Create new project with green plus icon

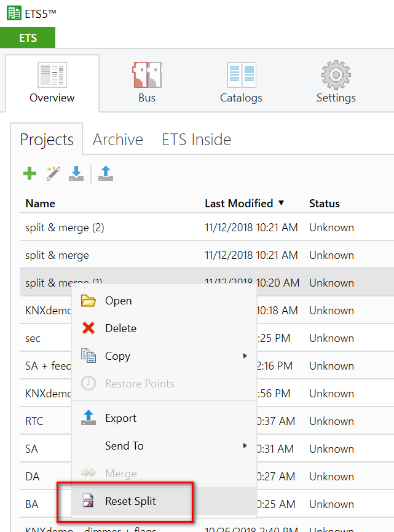pos(30,173)
